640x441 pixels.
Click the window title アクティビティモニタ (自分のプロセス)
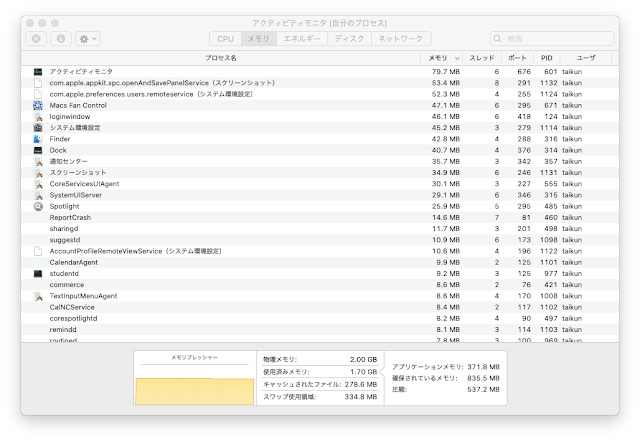point(320,23)
